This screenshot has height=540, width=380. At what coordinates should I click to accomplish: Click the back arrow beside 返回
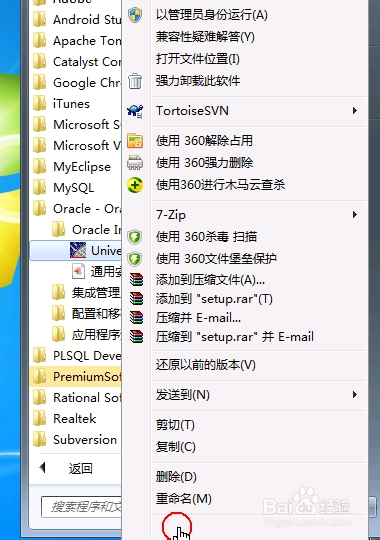pyautogui.click(x=43, y=468)
